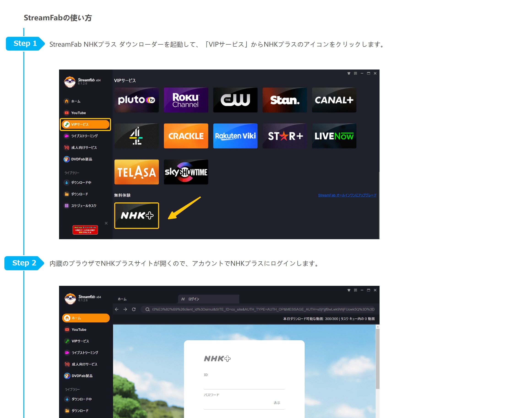Reload the NHK+ login page

coord(134,309)
